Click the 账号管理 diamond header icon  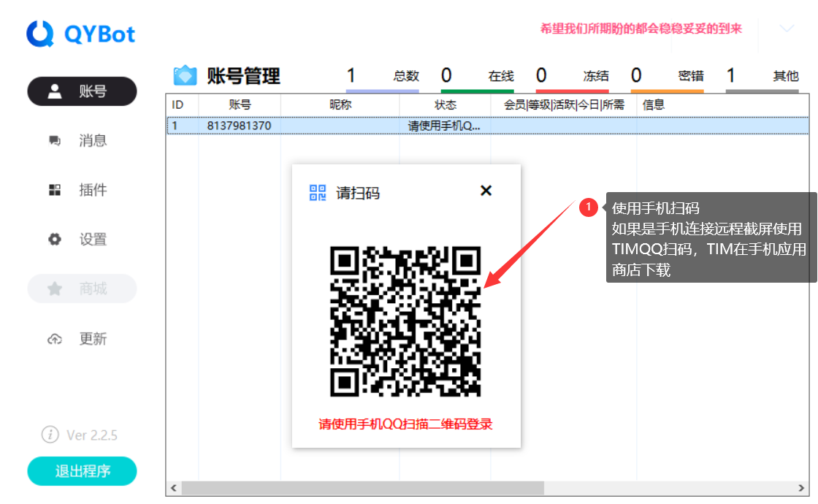(185, 75)
